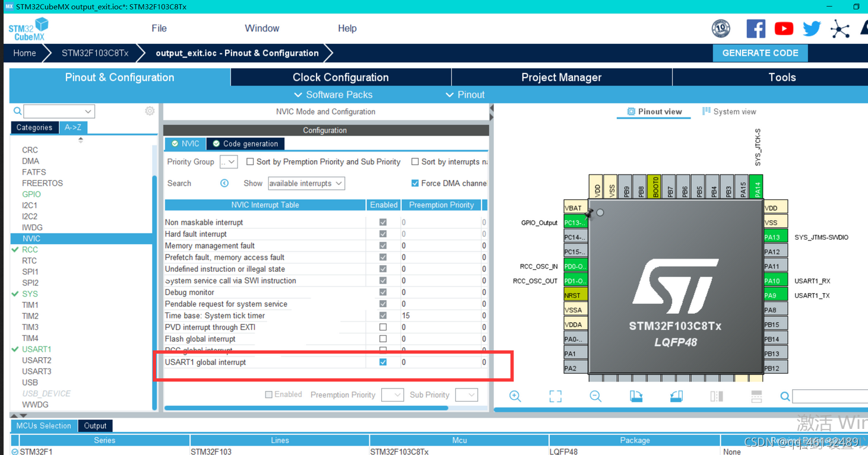Screen dimensions: 868x455
Task: Zoom out of the pinout view
Action: [595, 396]
